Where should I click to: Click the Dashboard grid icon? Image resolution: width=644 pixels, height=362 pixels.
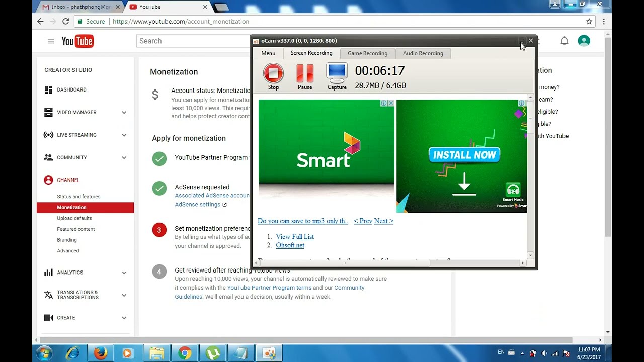pos(48,89)
